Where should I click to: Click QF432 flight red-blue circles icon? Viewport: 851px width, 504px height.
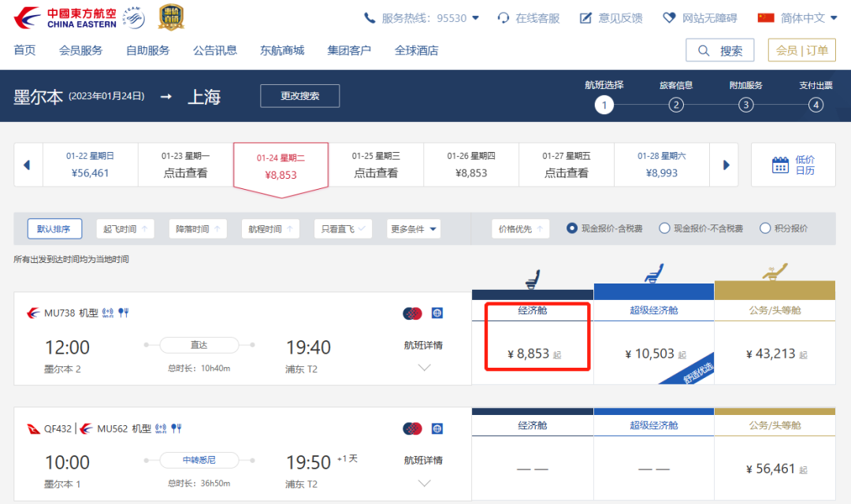(x=412, y=428)
